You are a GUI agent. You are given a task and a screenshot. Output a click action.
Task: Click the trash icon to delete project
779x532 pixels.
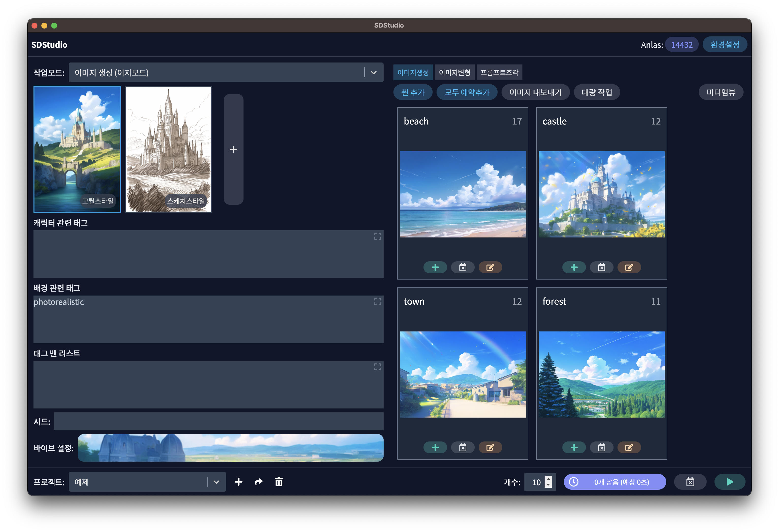click(278, 482)
